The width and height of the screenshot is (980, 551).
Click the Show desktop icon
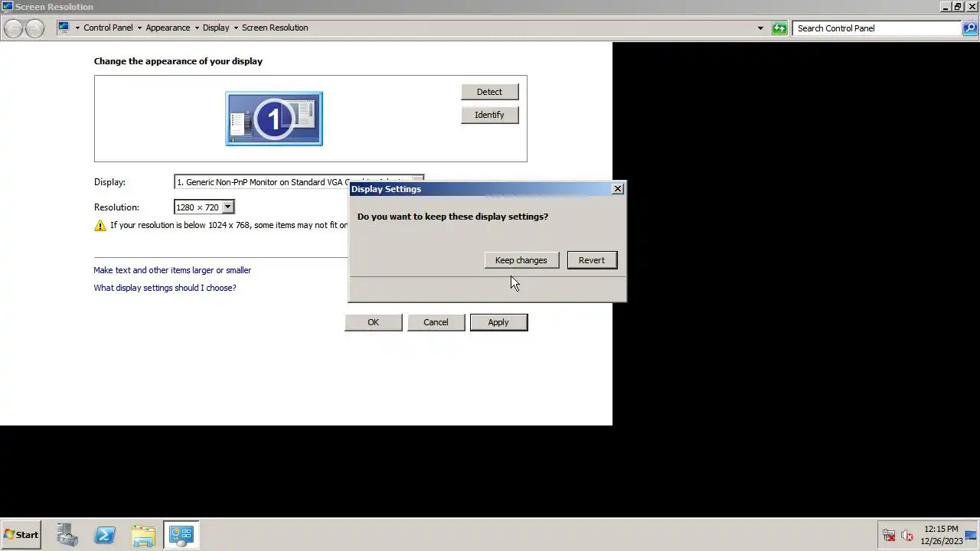pyautogui.click(x=971, y=535)
